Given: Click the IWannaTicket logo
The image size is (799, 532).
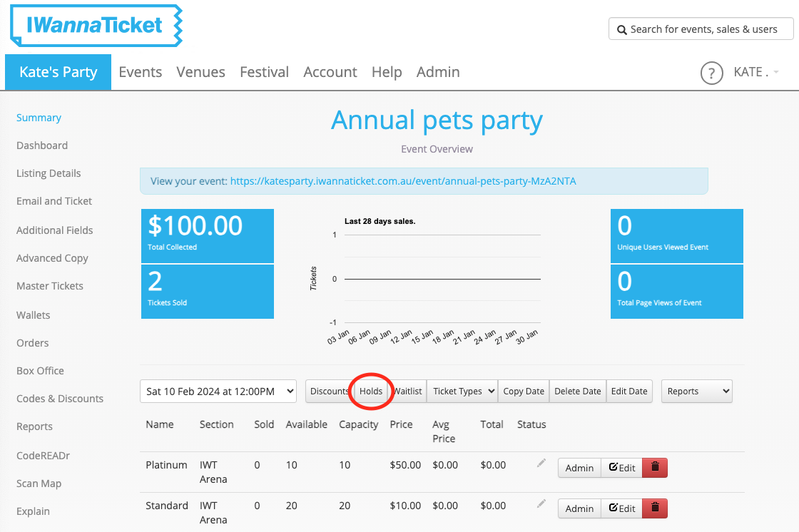Looking at the screenshot, I should pos(95,25).
